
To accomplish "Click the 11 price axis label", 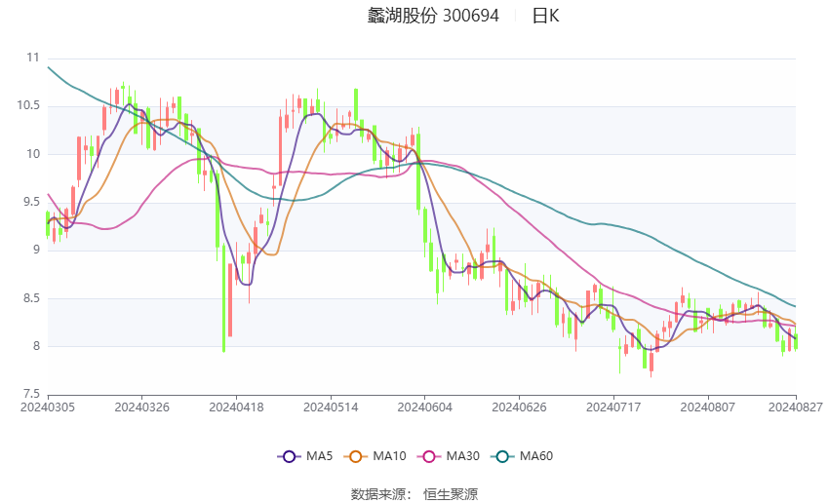I will click(33, 58).
